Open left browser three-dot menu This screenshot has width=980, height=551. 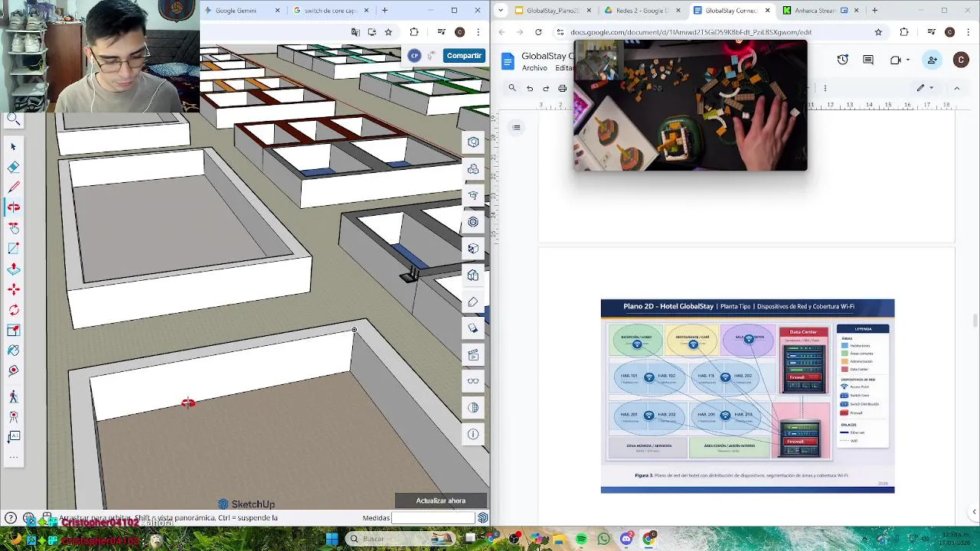tap(478, 32)
